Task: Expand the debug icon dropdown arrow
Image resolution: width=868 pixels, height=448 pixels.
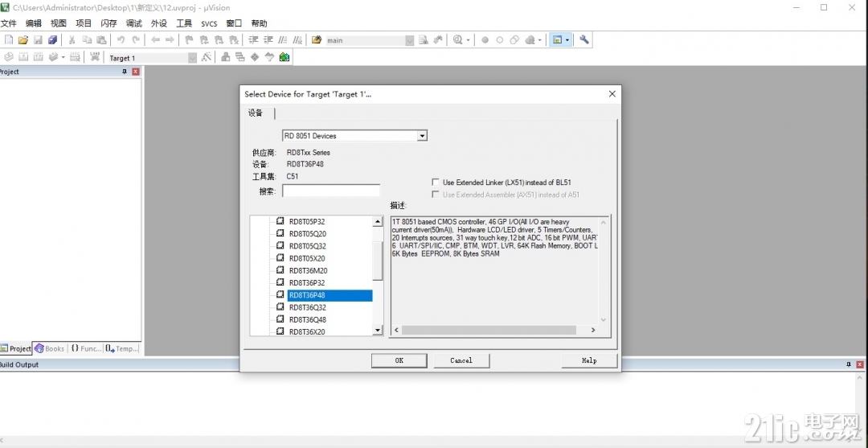Action: click(x=469, y=40)
